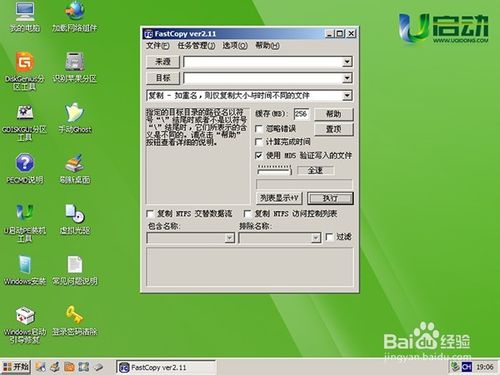Toggle the 忽略错误 ignore errors checkbox

click(x=259, y=129)
